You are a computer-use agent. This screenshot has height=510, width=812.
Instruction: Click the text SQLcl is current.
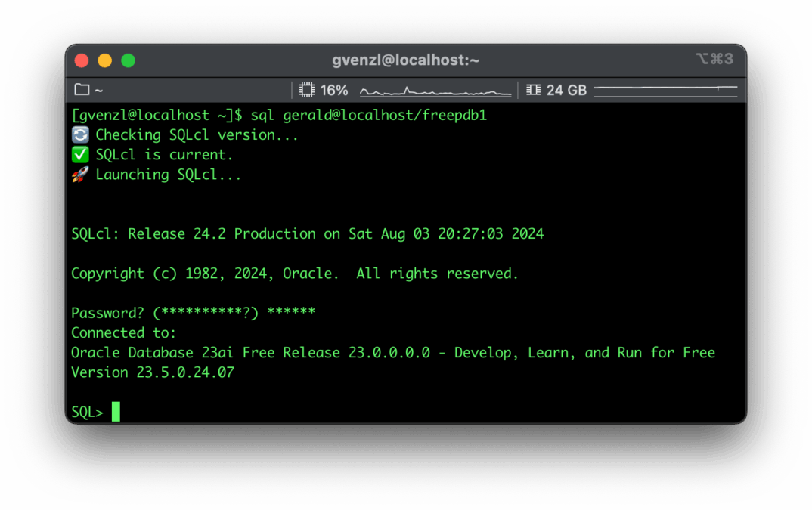pyautogui.click(x=164, y=155)
